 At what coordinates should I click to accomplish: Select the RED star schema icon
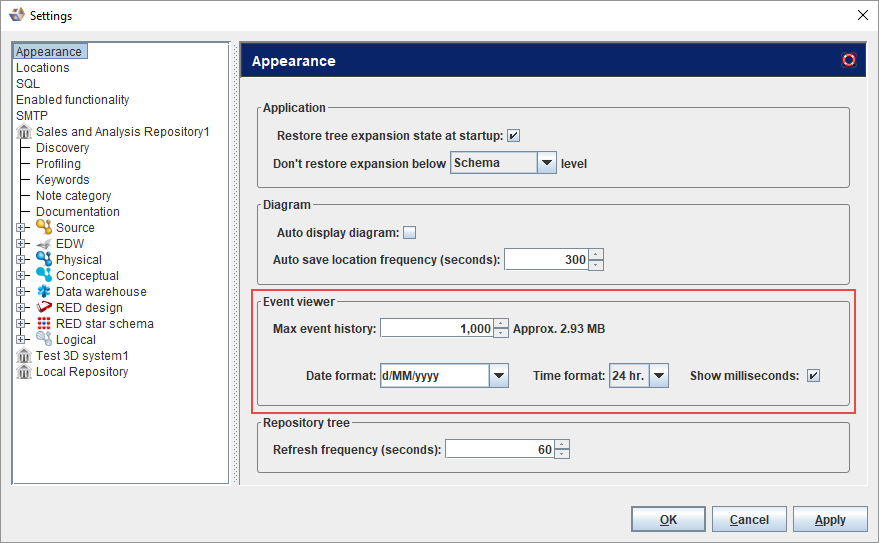point(44,324)
